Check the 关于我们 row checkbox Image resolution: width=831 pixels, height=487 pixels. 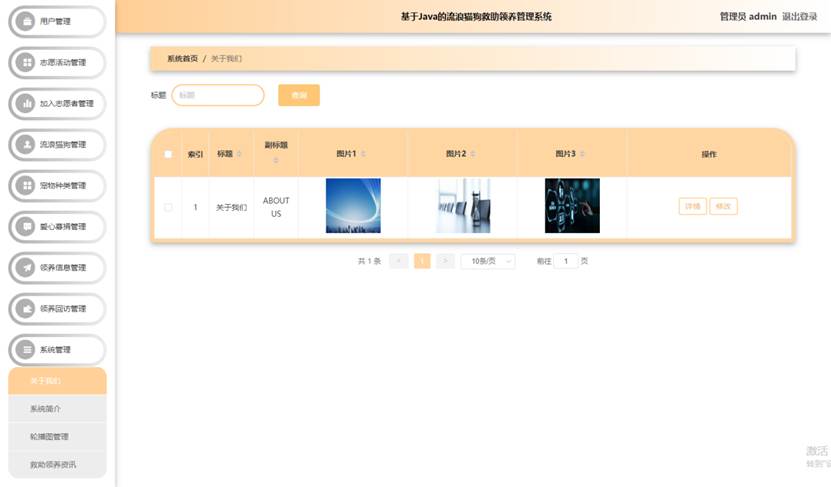pos(168,207)
